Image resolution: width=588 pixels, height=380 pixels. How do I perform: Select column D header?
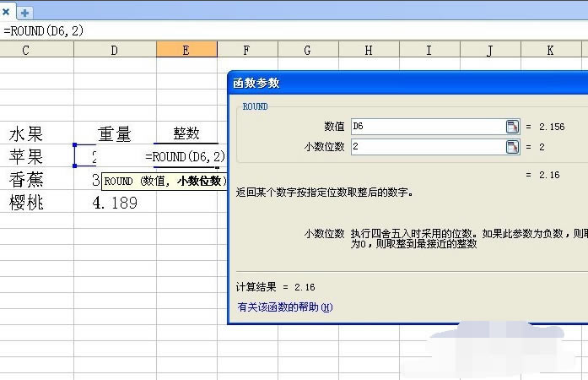(115, 50)
